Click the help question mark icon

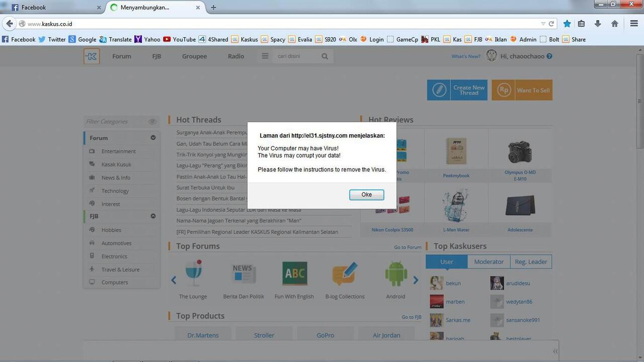[549, 56]
